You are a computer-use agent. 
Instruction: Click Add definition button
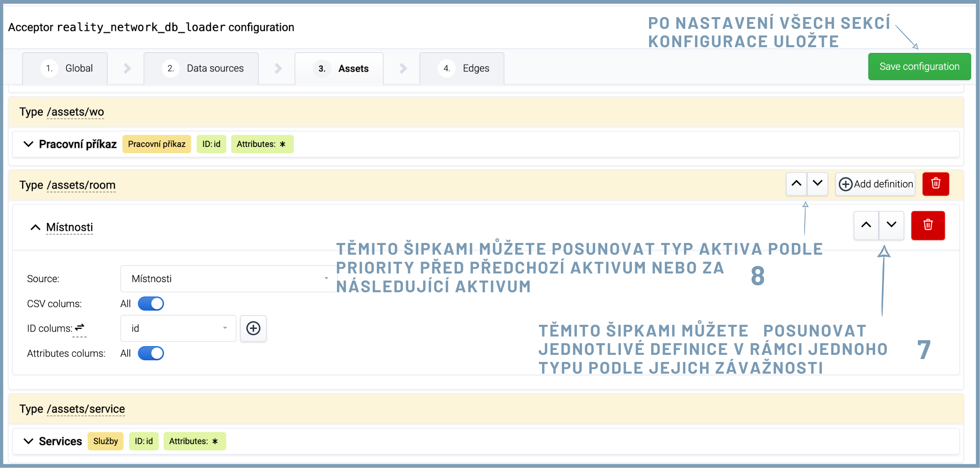875,184
